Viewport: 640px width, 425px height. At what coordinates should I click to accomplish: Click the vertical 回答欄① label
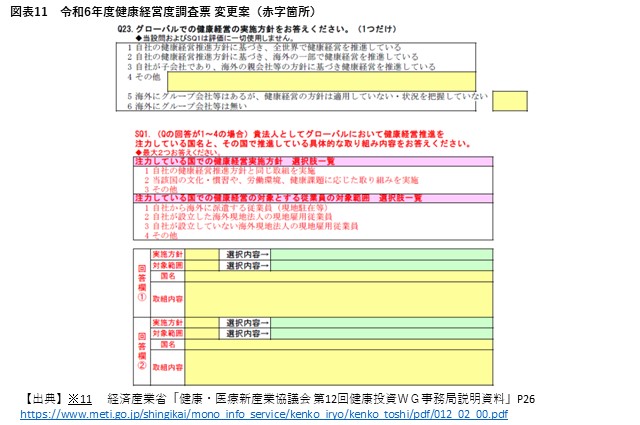click(142, 283)
